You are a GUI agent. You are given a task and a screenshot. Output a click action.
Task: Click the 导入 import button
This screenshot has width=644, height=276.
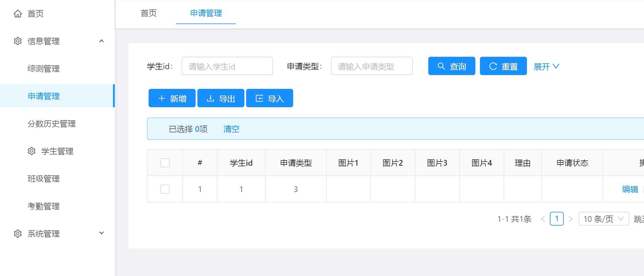tap(270, 98)
